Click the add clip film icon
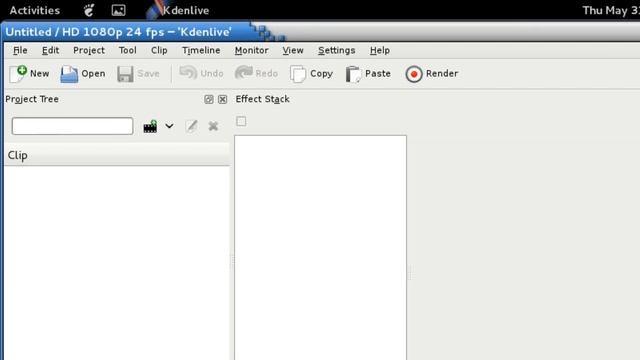This screenshot has height=360, width=640. [150, 126]
